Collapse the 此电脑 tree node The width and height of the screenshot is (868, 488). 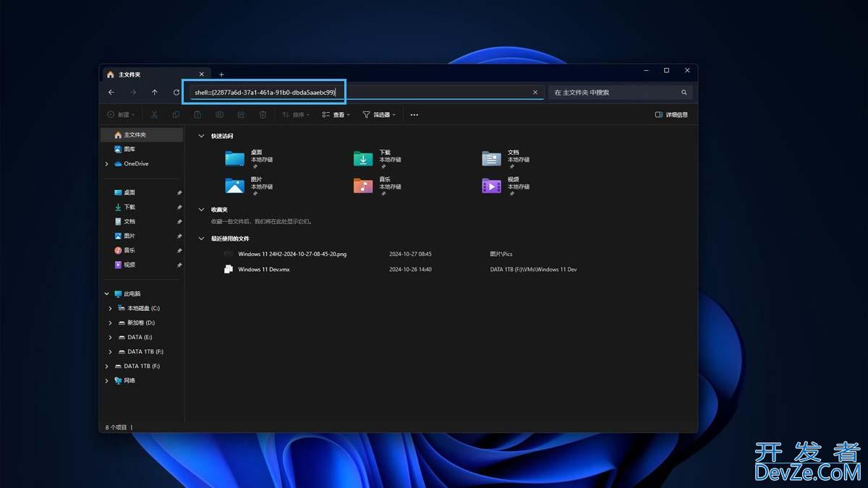coord(107,294)
